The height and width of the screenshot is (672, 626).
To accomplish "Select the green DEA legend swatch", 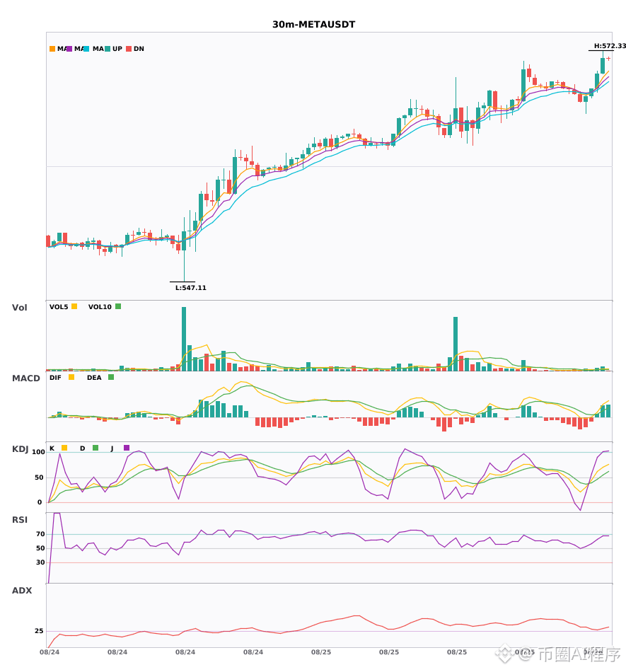I will point(111,377).
